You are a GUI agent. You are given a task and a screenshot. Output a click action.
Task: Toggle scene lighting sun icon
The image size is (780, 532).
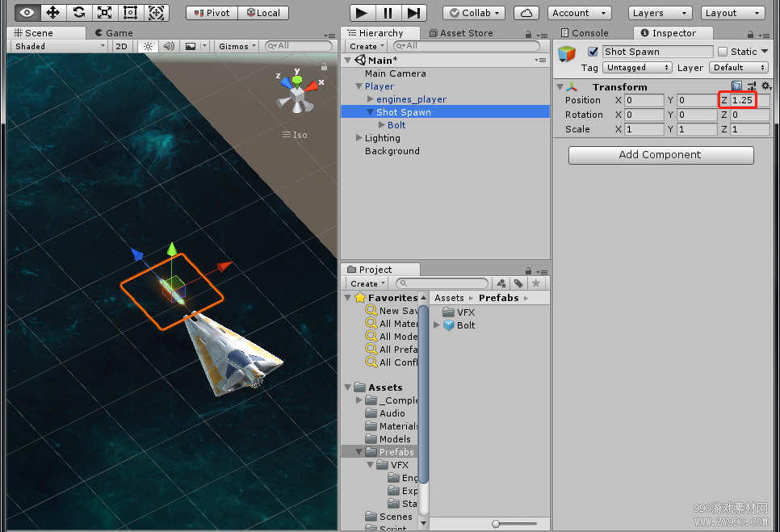pyautogui.click(x=149, y=46)
